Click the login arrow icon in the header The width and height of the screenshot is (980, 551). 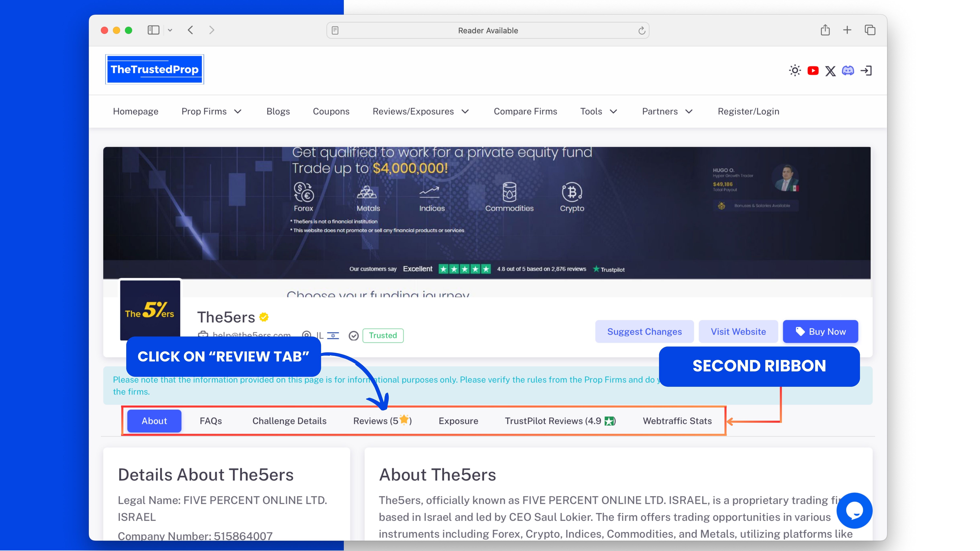pyautogui.click(x=866, y=71)
